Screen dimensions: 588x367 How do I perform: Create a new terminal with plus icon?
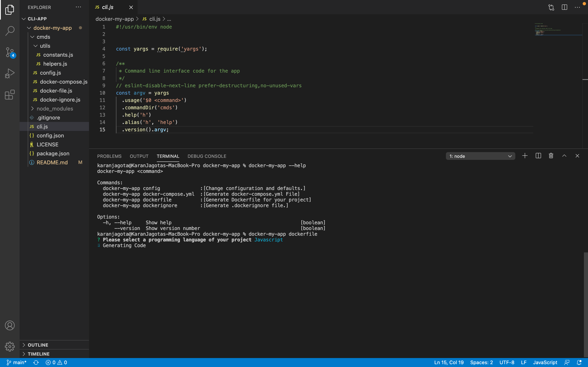[525, 156]
